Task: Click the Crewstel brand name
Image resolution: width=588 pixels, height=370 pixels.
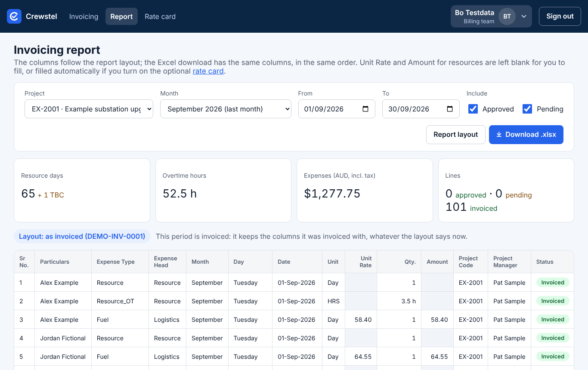Action: click(x=41, y=16)
